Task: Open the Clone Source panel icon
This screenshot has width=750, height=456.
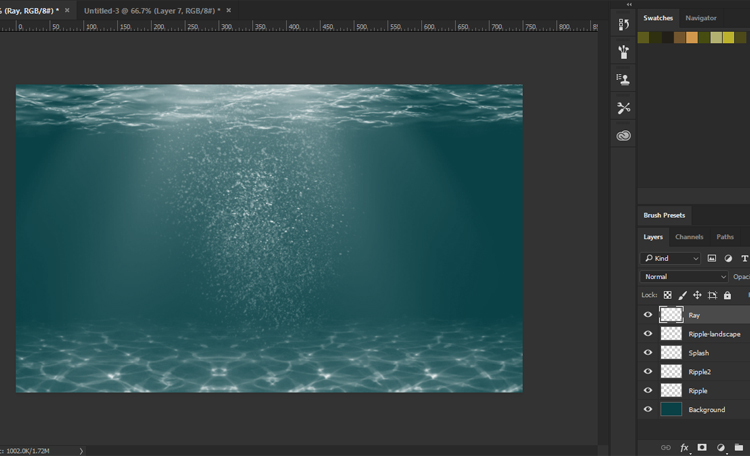Action: tap(624, 80)
